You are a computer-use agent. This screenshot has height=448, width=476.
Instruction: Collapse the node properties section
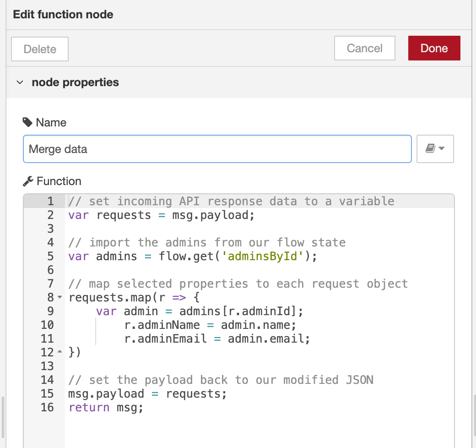coord(20,82)
